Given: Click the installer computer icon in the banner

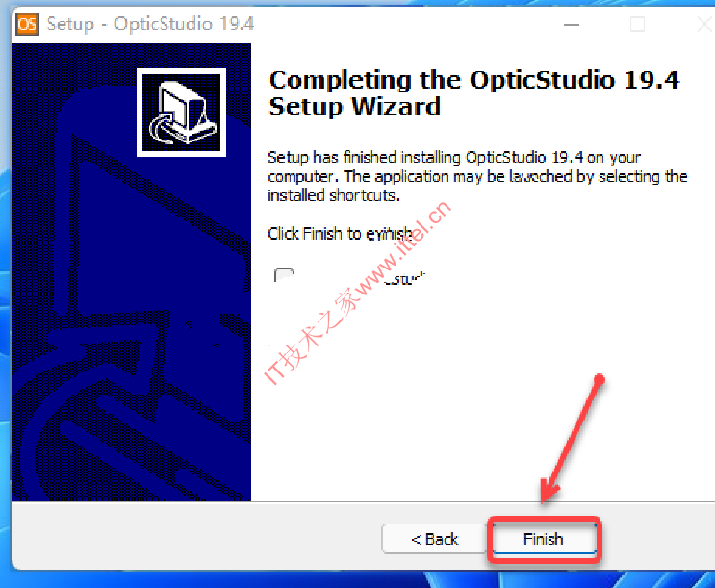Looking at the screenshot, I should point(181,113).
